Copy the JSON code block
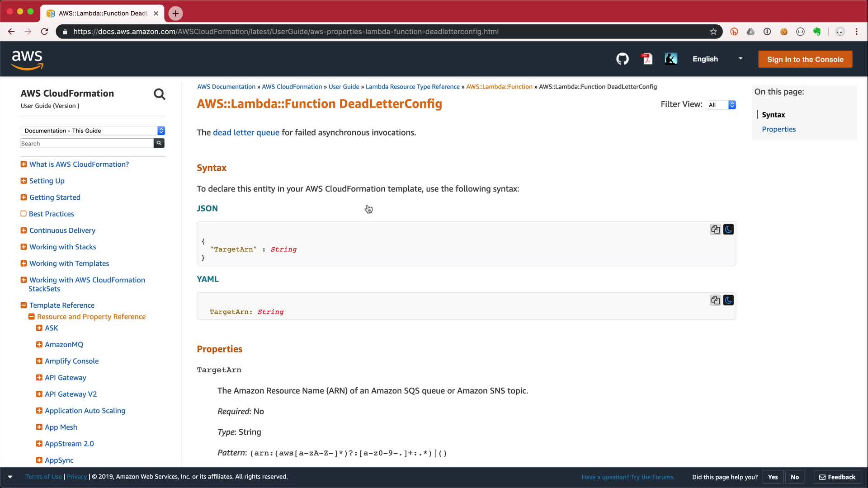 coord(715,230)
